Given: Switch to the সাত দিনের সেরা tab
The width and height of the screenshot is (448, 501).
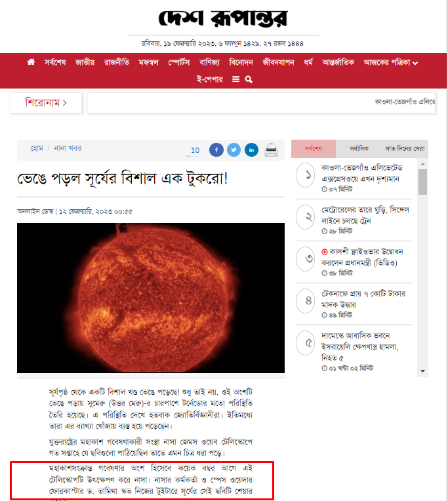Looking at the screenshot, I should [405, 149].
